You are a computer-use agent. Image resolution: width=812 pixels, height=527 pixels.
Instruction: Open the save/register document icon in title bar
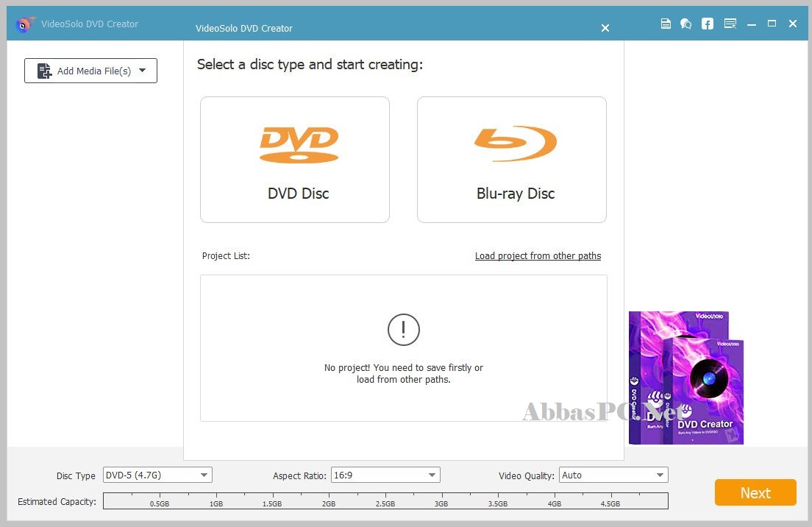coord(666,24)
